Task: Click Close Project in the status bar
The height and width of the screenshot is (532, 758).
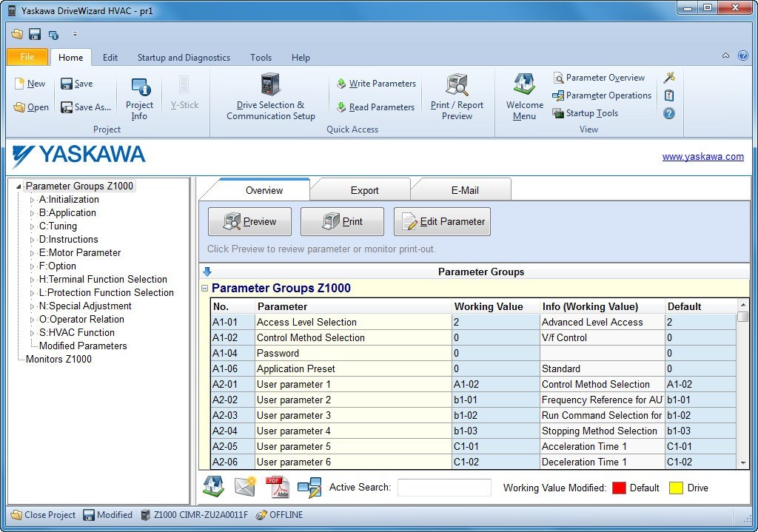Action: 44,515
